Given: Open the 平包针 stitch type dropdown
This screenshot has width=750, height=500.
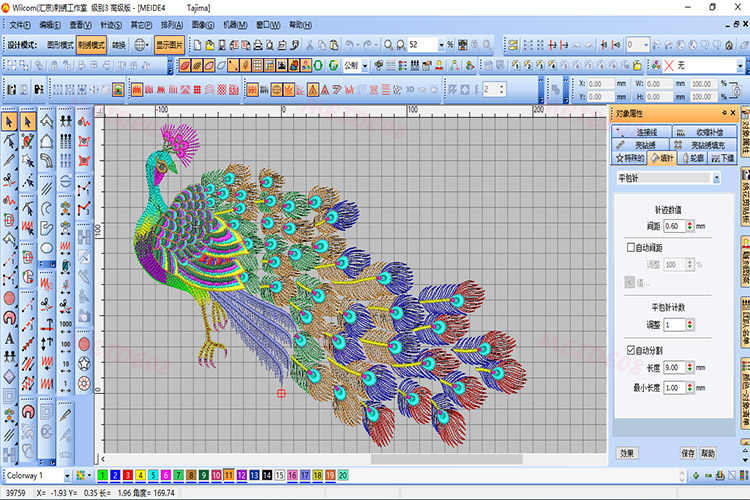Looking at the screenshot, I should [716, 178].
